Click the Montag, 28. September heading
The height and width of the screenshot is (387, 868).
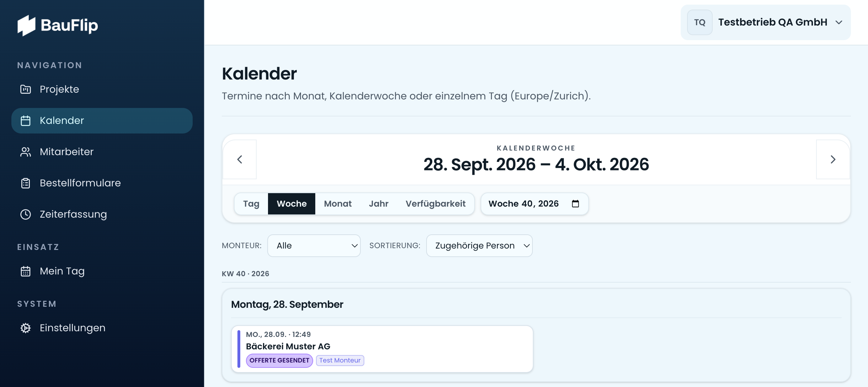pos(287,305)
